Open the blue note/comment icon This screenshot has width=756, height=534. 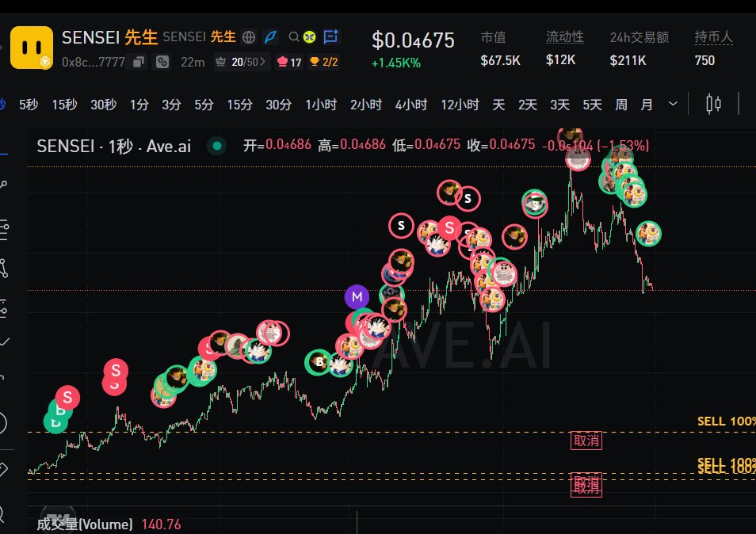point(330,36)
